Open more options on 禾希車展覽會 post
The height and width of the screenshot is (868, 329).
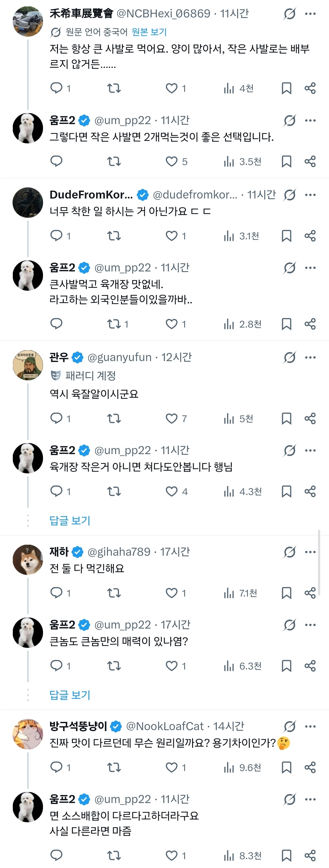(310, 14)
